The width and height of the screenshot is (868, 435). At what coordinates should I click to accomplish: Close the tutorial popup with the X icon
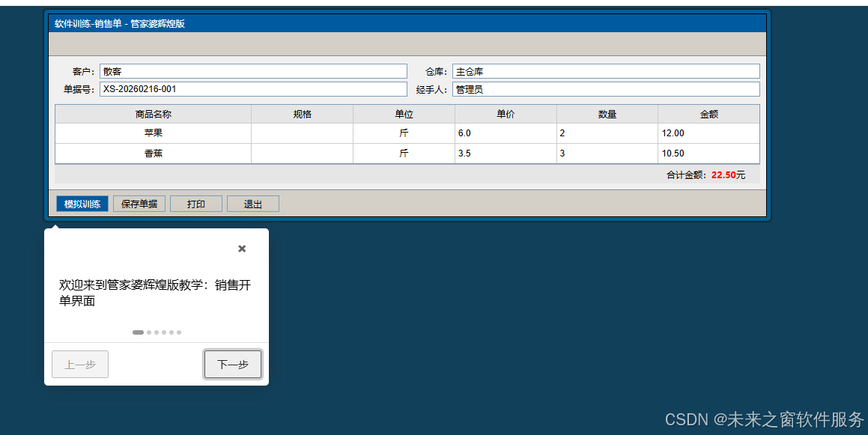click(242, 249)
